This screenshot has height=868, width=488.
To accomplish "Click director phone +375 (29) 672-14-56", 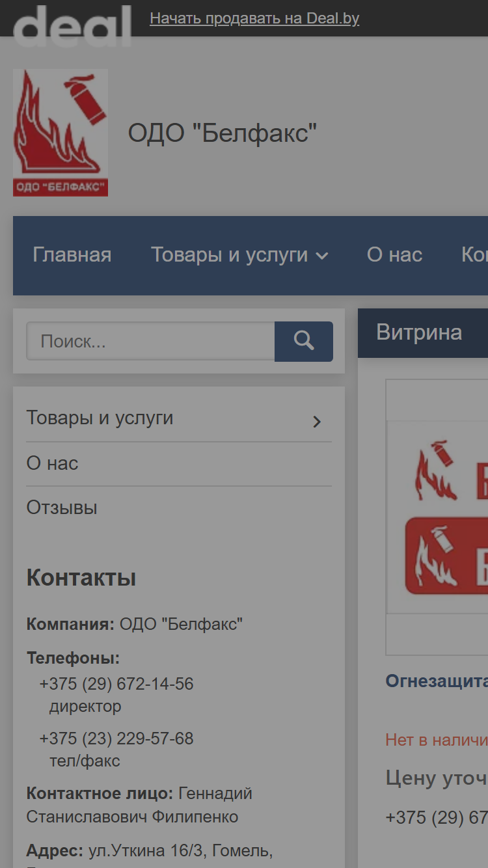I will pos(116,684).
